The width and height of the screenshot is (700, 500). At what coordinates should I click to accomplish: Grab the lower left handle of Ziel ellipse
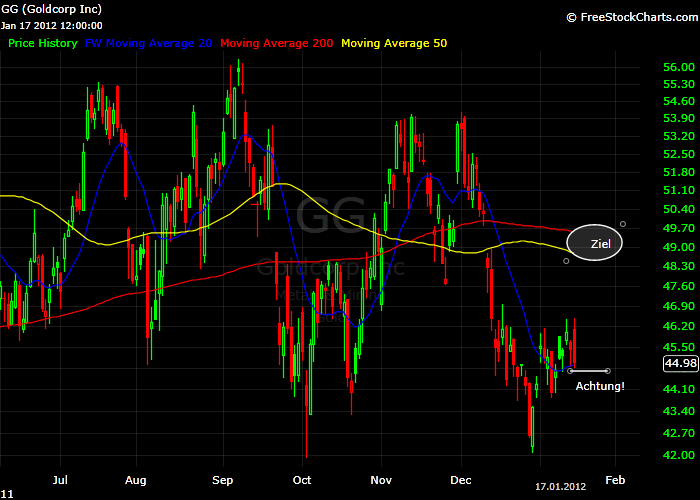(x=566, y=261)
